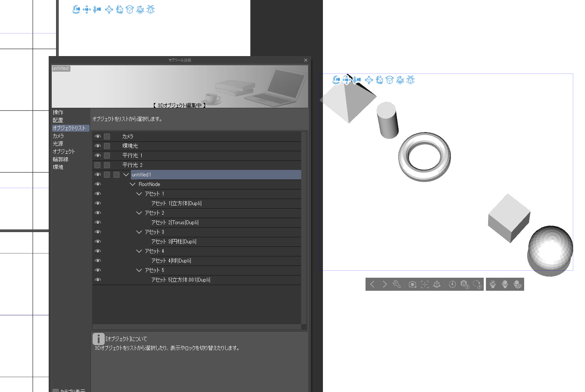The height and width of the screenshot is (392, 585).
Task: Open the 輪郭線 category
Action: [60, 159]
